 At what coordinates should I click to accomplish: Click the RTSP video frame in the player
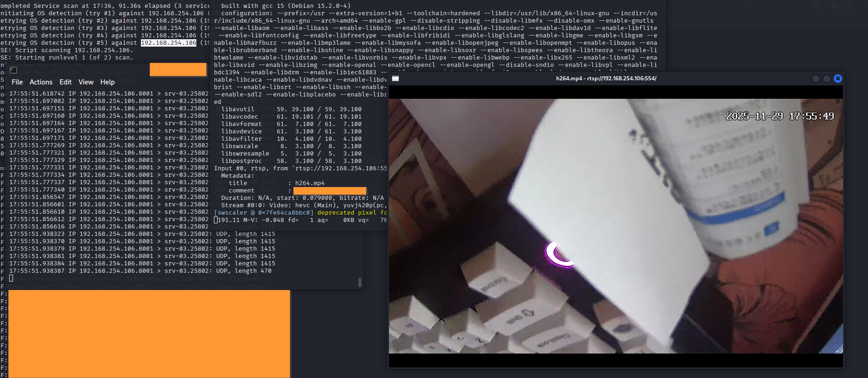[616, 226]
